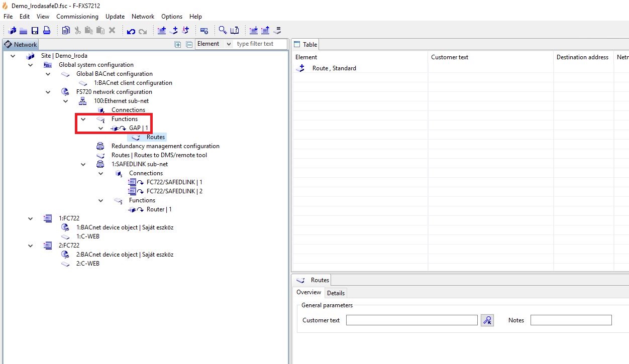Open the Commissioning menu
Image resolution: width=629 pixels, height=364 pixels.
pos(77,17)
